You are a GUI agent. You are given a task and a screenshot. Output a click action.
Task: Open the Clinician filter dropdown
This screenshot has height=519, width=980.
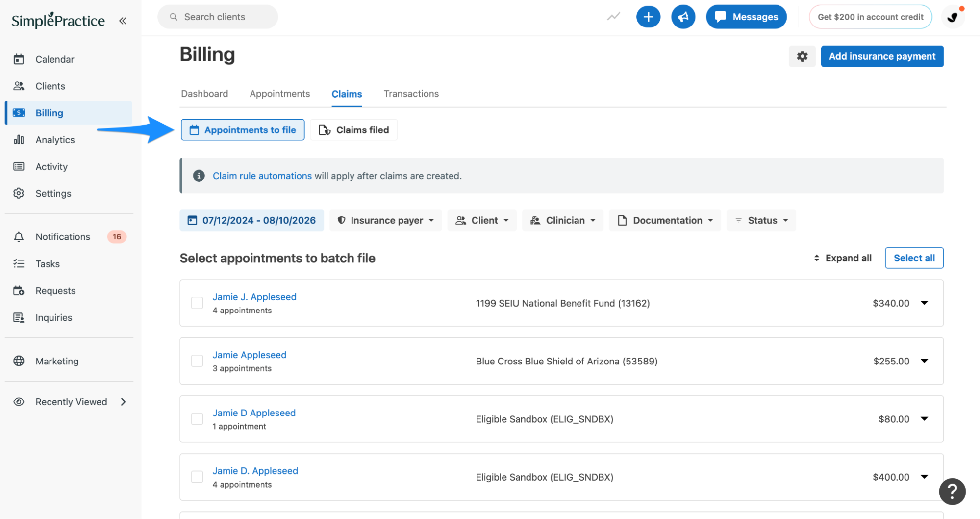pyautogui.click(x=563, y=220)
